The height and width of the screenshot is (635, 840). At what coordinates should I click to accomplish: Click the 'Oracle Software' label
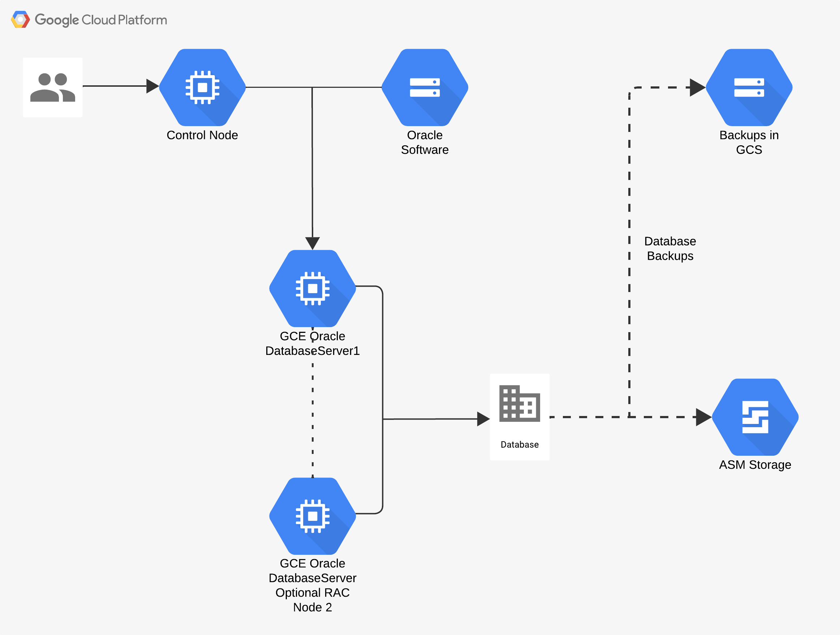click(425, 142)
